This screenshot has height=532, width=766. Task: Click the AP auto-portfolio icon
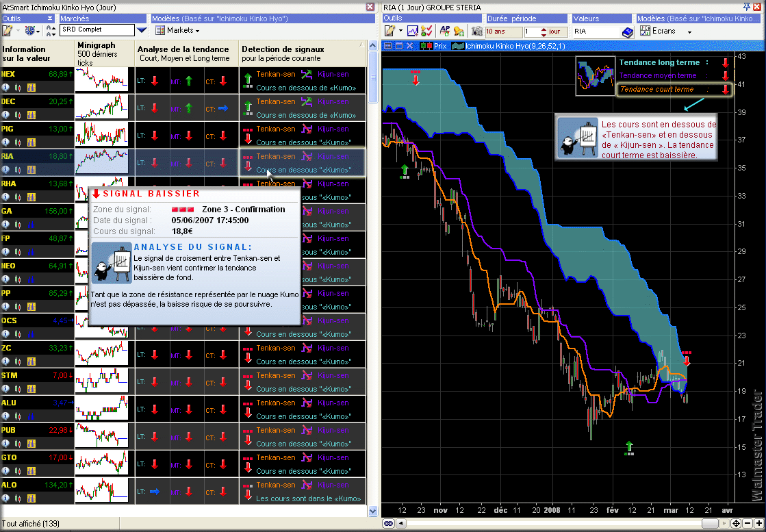coord(445,31)
